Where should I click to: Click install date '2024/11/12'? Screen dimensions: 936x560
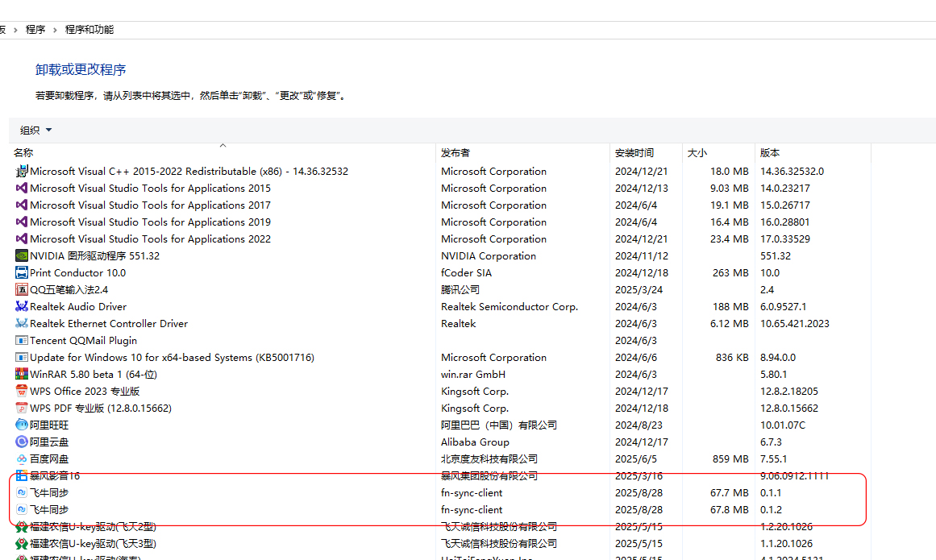pyautogui.click(x=642, y=256)
